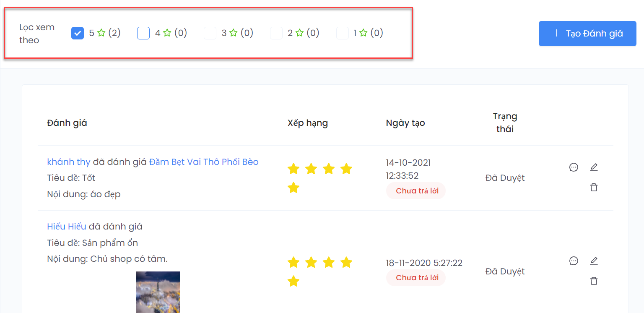The width and height of the screenshot is (644, 313).
Task: Edit khánh thy's review with pencil icon
Action: point(594,167)
